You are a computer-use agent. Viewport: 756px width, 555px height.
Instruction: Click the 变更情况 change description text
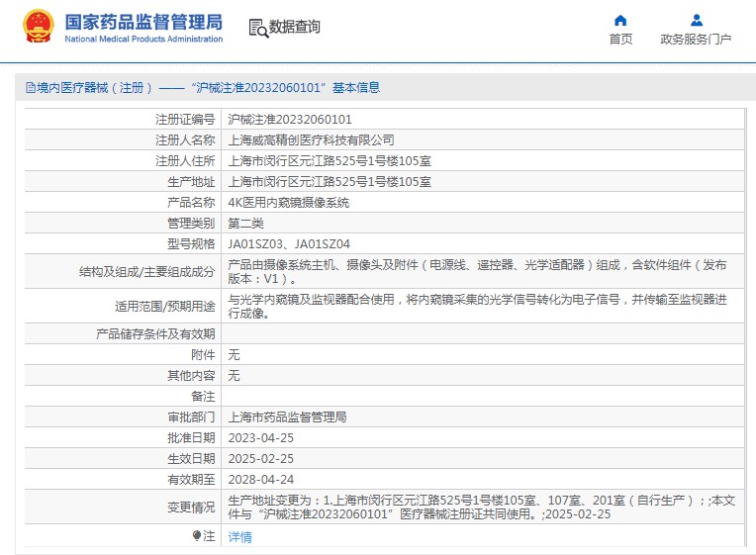click(481, 508)
